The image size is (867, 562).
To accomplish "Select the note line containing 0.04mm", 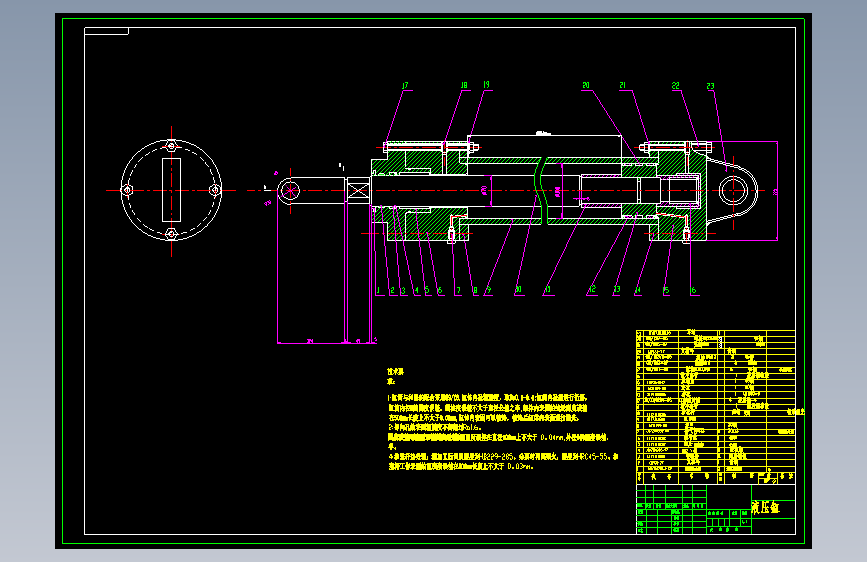I will click(498, 437).
